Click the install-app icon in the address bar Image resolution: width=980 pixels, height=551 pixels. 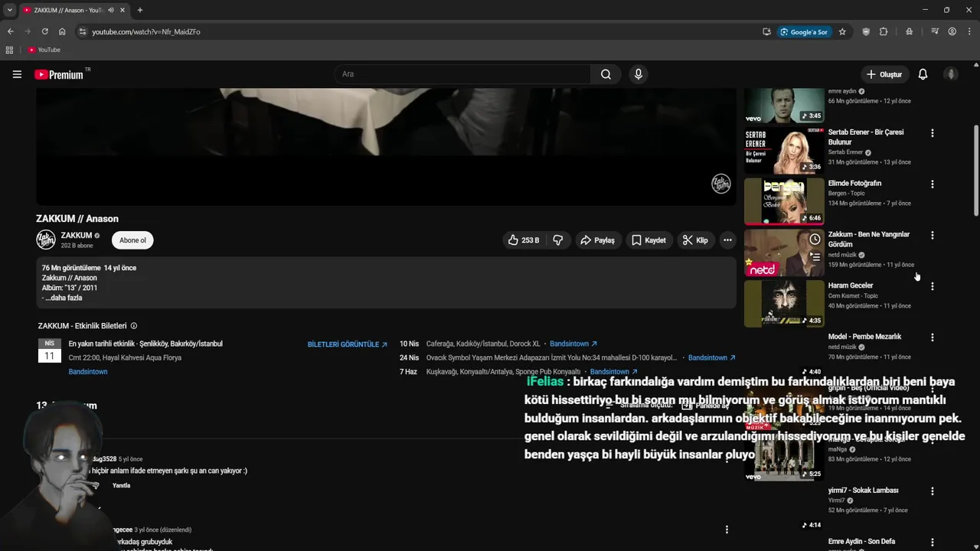click(766, 31)
